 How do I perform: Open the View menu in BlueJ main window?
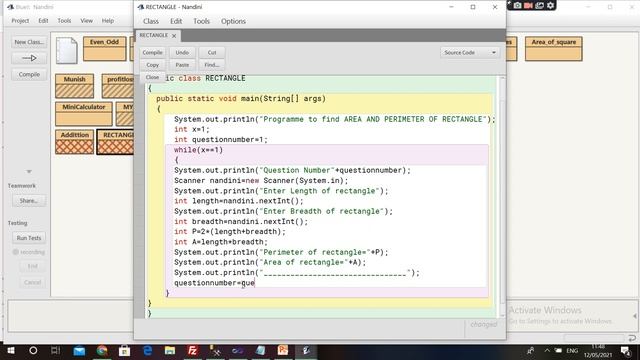pyautogui.click(x=87, y=20)
